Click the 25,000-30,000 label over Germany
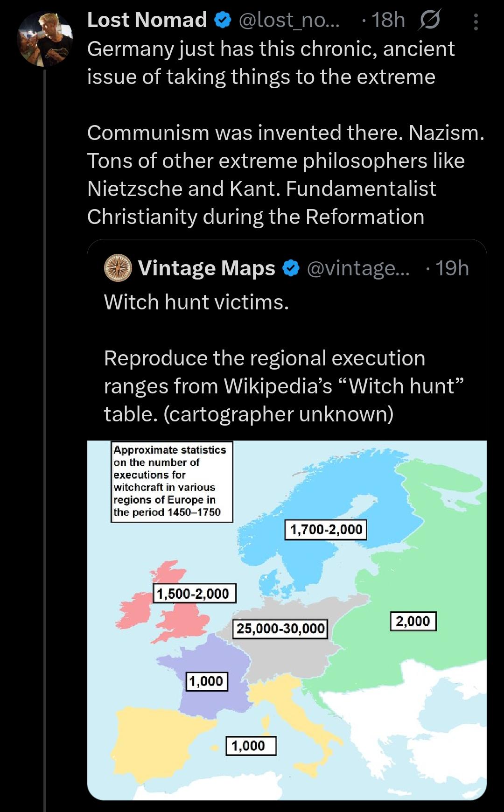Screen dimensions: 504x812 [280, 629]
